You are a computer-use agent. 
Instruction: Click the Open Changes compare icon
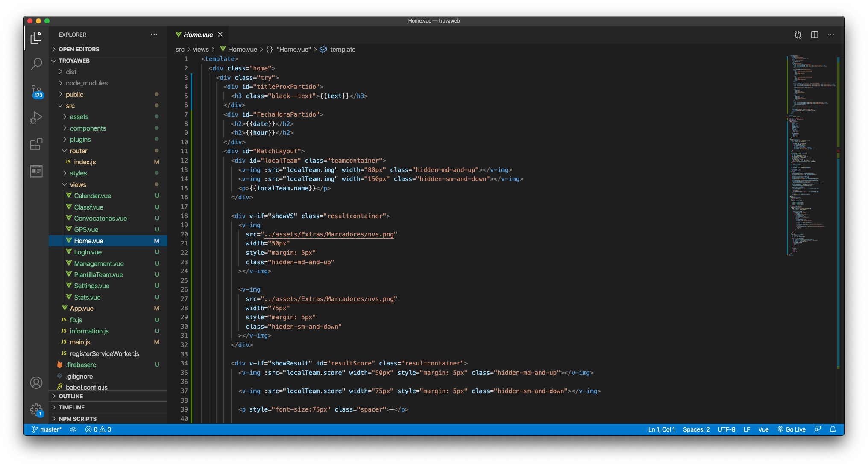[798, 35]
